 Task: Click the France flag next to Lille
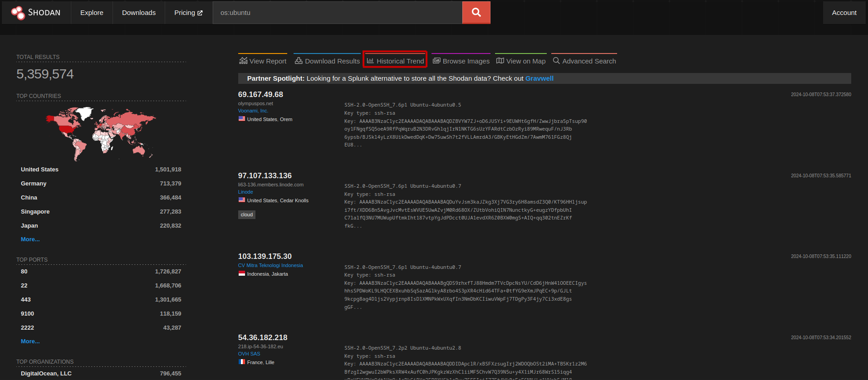242,362
